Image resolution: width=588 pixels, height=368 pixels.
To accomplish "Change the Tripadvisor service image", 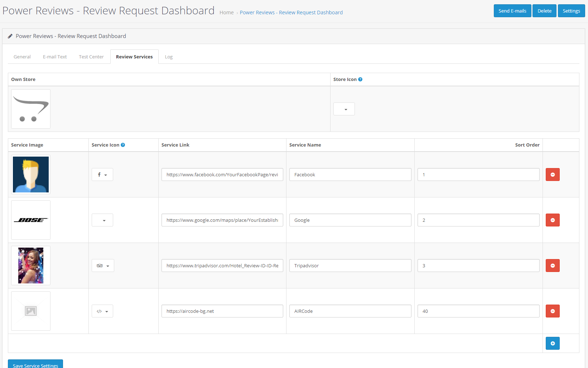I will pos(31,266).
